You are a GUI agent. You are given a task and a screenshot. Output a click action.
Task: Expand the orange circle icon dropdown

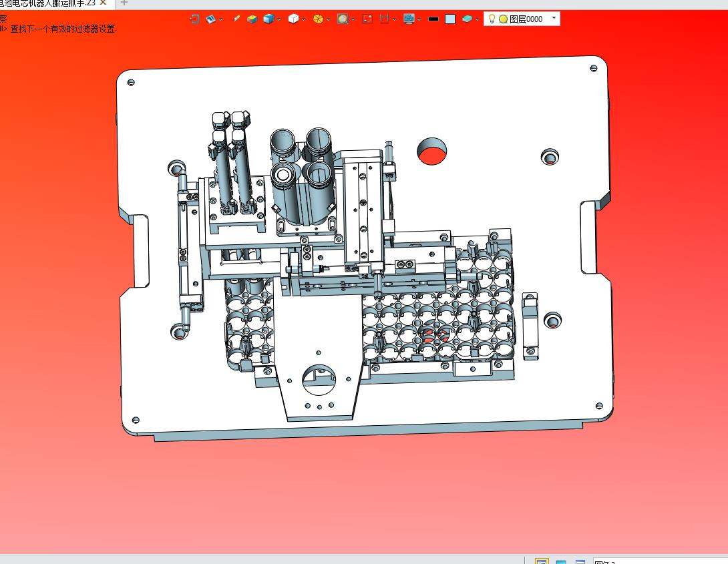[328, 19]
